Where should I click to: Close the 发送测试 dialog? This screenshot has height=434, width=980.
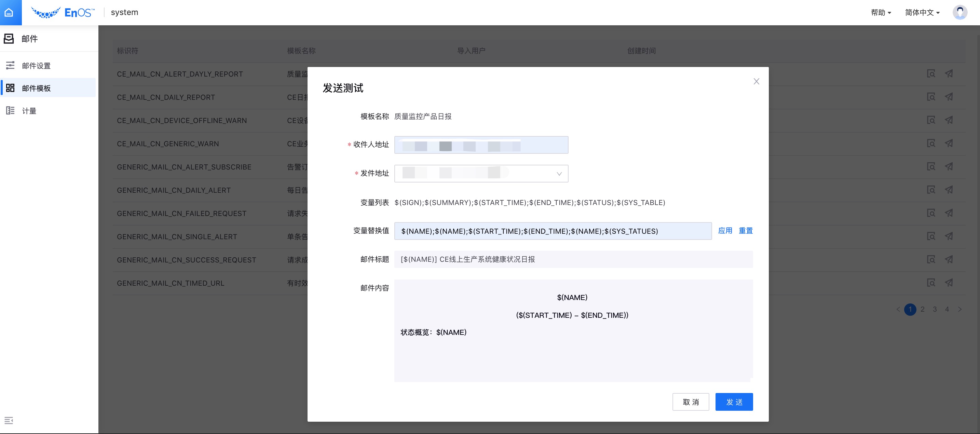click(x=756, y=81)
